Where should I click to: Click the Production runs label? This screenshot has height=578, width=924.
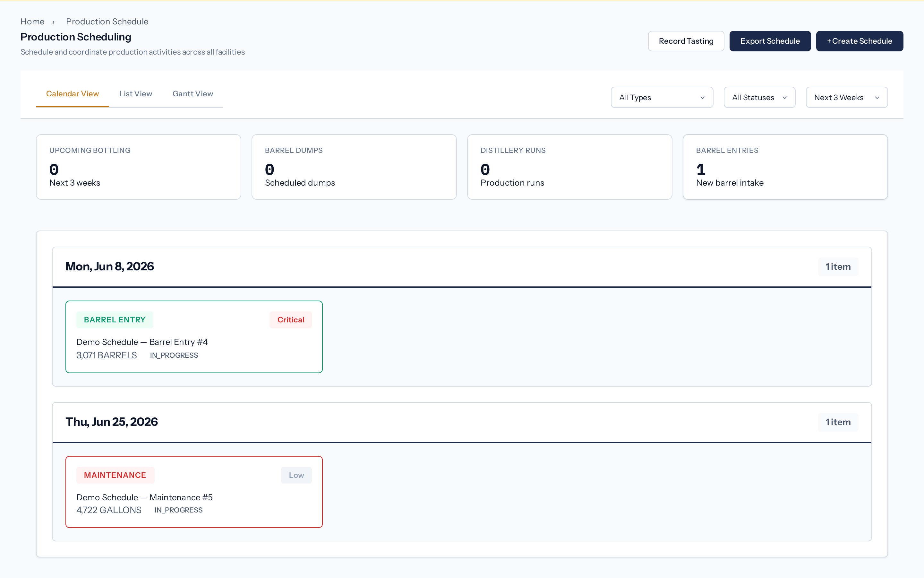[x=512, y=183]
